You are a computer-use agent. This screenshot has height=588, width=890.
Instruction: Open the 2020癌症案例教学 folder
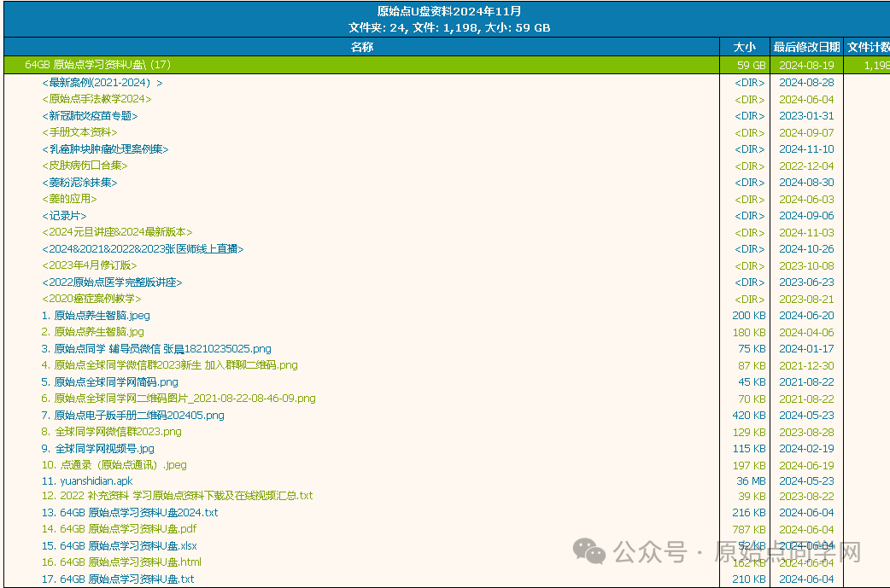pos(91,299)
